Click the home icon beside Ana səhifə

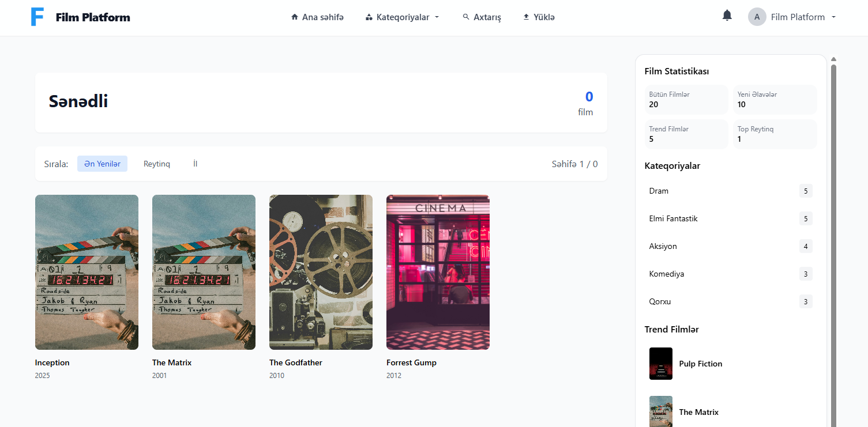pos(295,17)
